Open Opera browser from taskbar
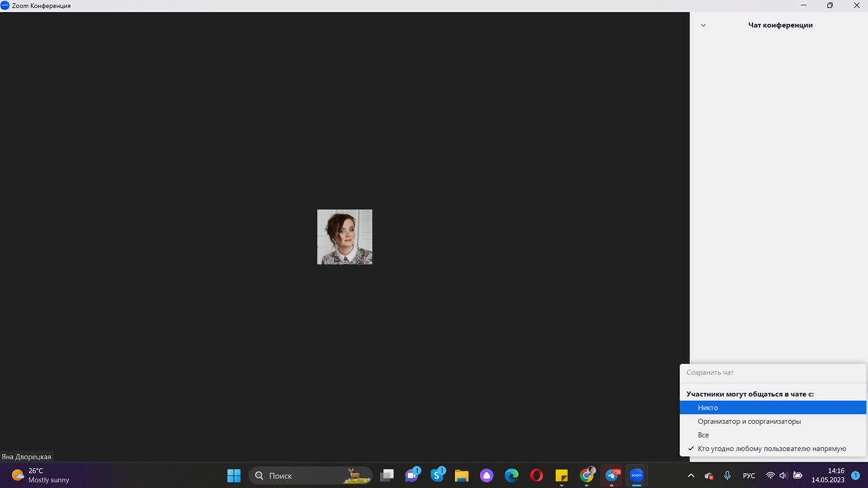This screenshot has height=488, width=868. click(536, 476)
